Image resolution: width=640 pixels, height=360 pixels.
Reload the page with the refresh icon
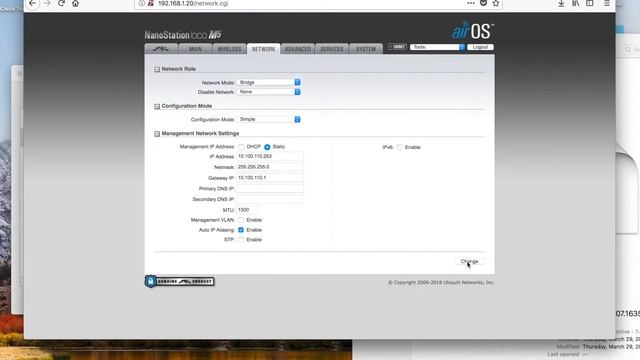click(x=61, y=3)
